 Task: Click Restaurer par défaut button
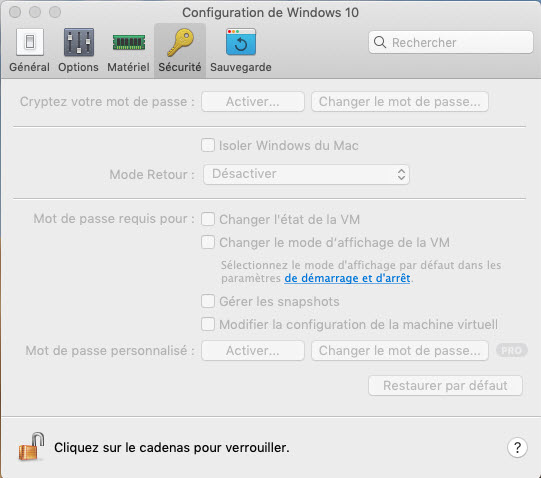point(445,386)
